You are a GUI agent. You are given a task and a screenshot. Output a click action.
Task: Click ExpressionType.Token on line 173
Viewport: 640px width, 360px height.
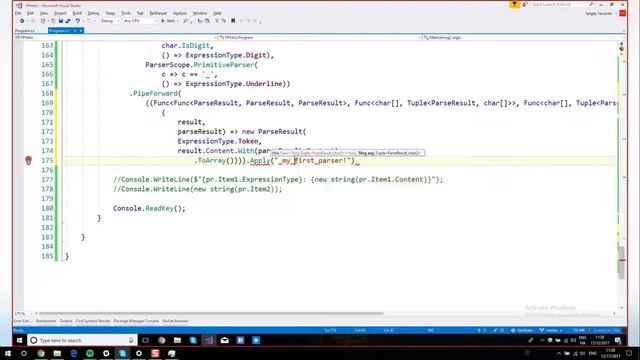pos(218,141)
